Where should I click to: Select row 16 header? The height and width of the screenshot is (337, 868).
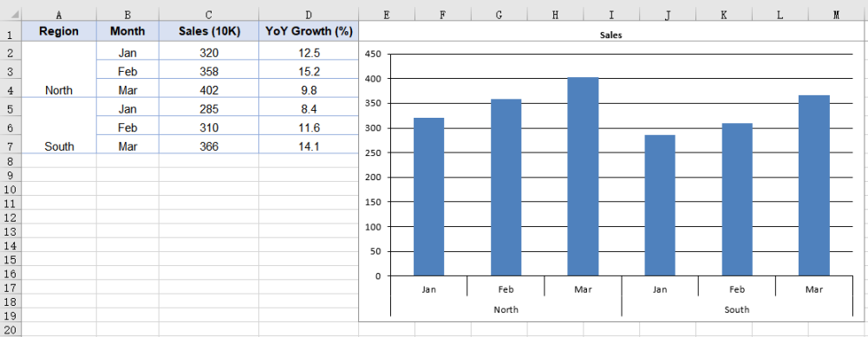point(10,274)
